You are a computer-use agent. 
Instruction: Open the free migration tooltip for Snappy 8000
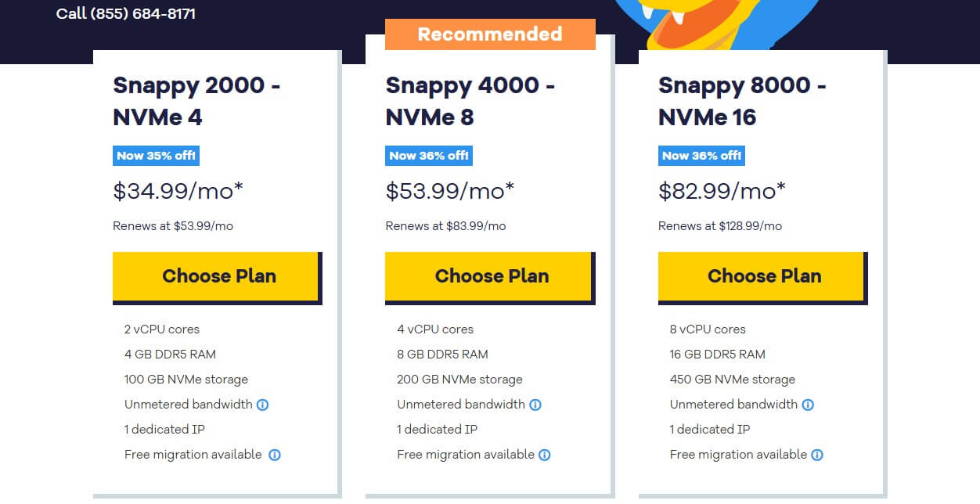point(817,455)
